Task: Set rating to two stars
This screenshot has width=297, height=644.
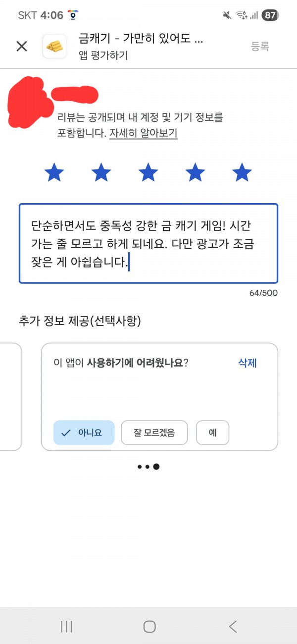Action: click(x=101, y=173)
